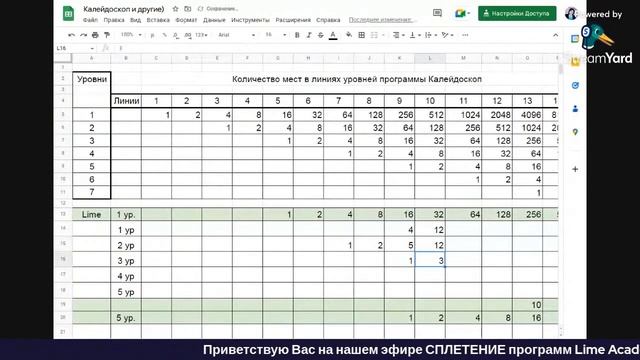Open the Инструменты menu
640x360 pixels.
[250, 20]
